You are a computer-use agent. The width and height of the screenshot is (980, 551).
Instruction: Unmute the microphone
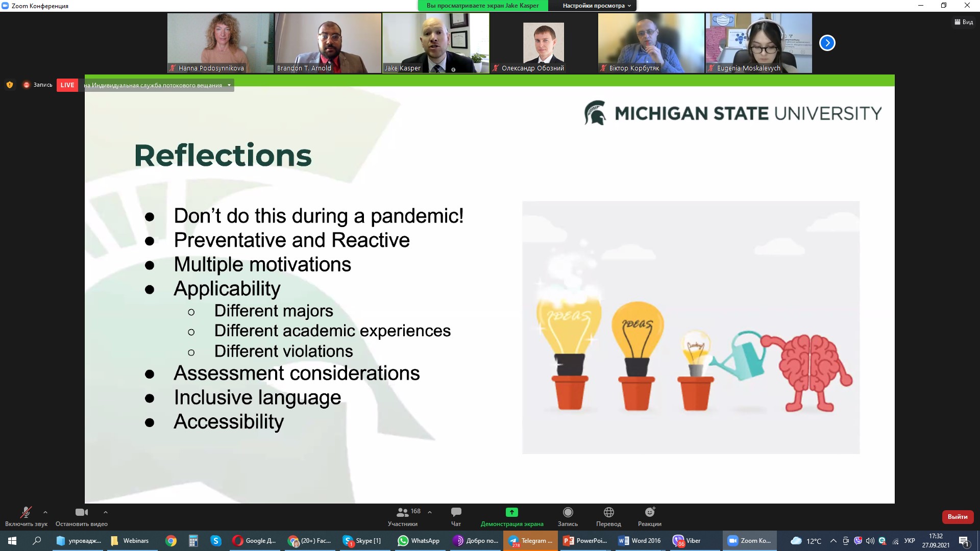(26, 512)
